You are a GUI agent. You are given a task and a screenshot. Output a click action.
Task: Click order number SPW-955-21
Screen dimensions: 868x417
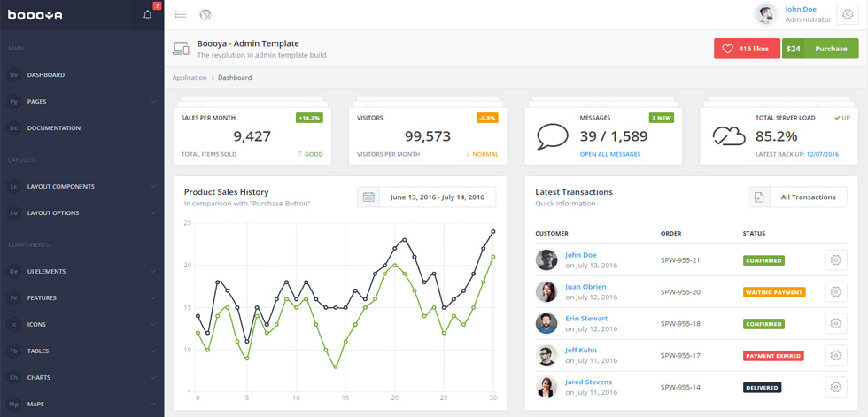(x=681, y=260)
